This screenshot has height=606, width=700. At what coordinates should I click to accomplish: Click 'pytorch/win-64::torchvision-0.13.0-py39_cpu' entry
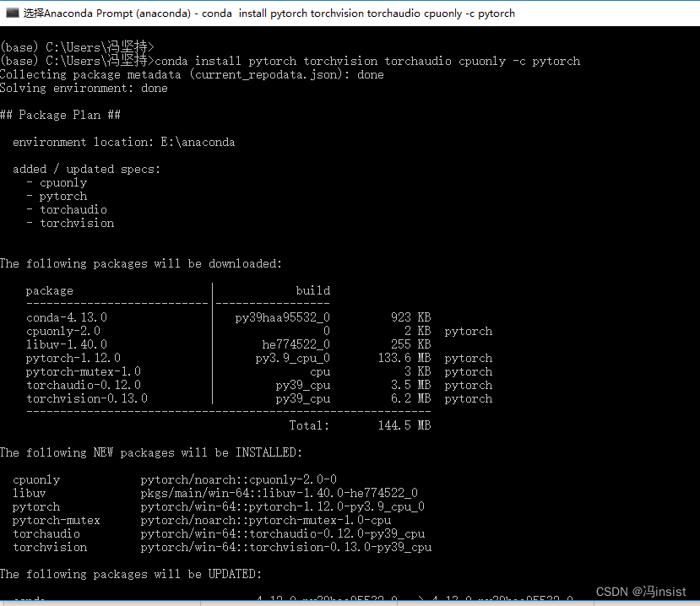[x=286, y=547]
